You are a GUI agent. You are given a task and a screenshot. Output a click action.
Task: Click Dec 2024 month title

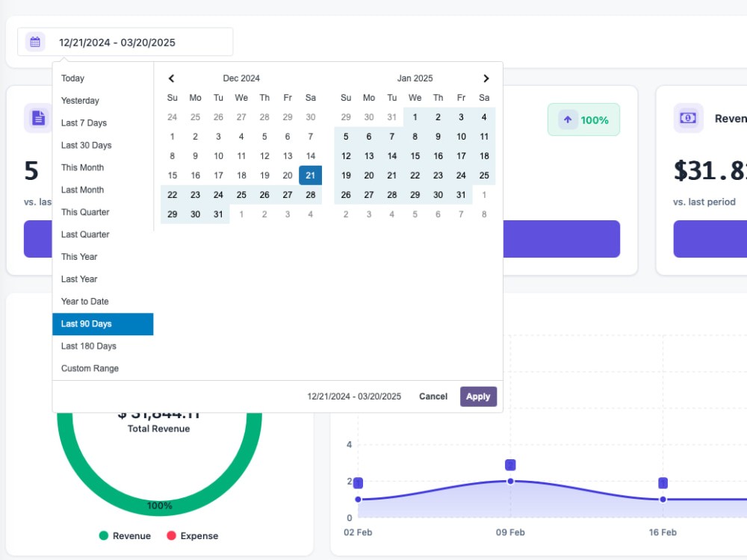241,78
